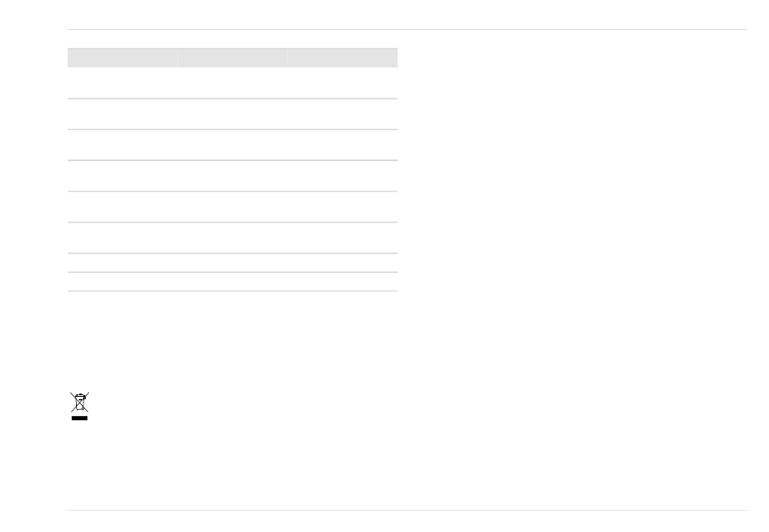Click the black bar beneath the bin symbol
The image size is (769, 532).
pyautogui.click(x=79, y=418)
